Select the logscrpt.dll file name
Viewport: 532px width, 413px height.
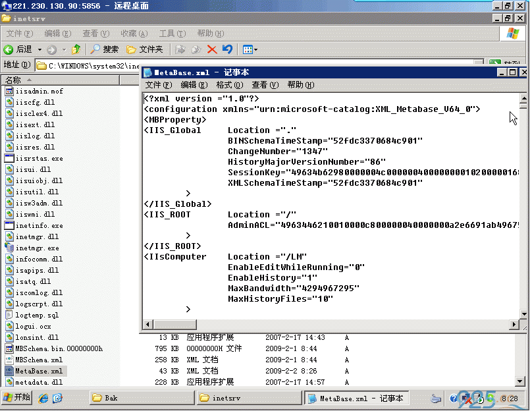[39, 304]
